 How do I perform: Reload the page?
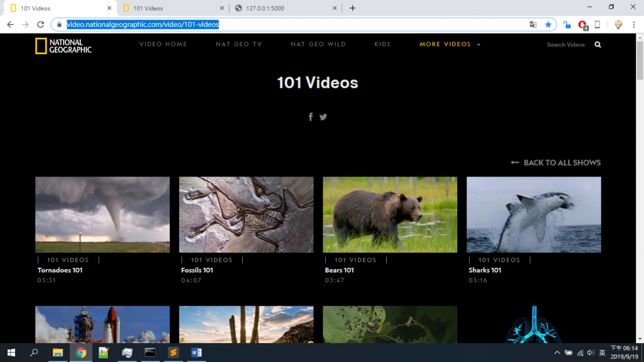pyautogui.click(x=40, y=25)
